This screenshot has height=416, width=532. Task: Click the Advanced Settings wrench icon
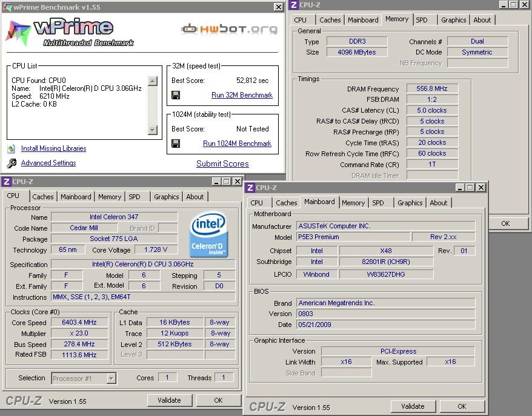point(11,163)
